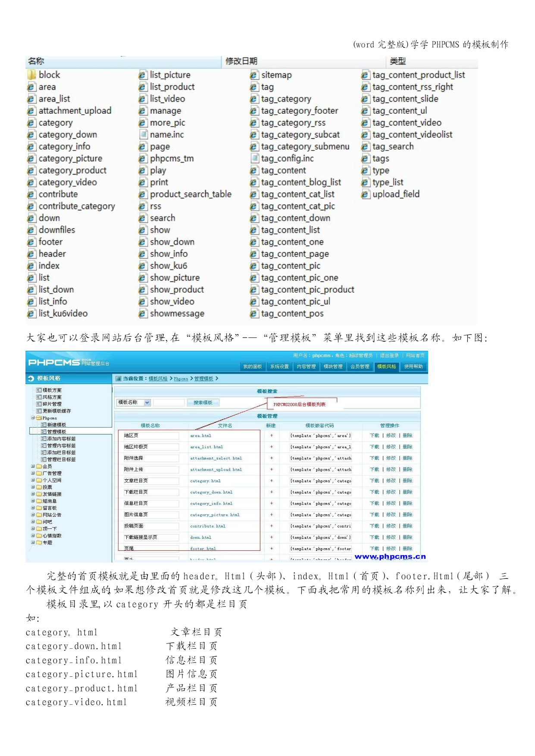Screen dimensions: 535x756
Task: Click the 新建模板 item icon in the sidebar
Action: click(44, 425)
